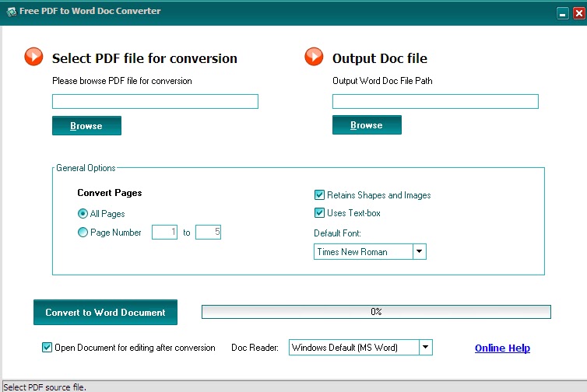Click the Please browse PDF file for conversion text
This screenshot has width=587, height=392.
122,81
